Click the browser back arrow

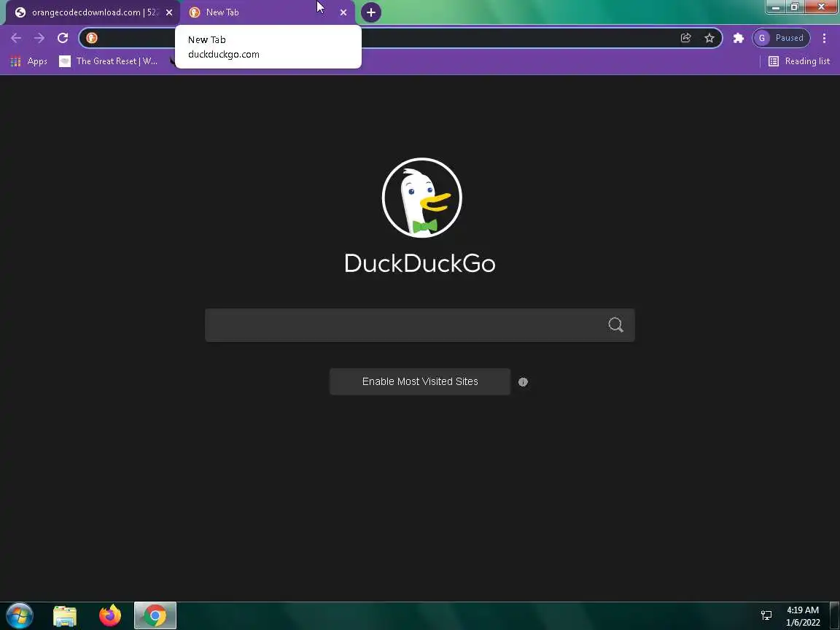[x=16, y=38]
